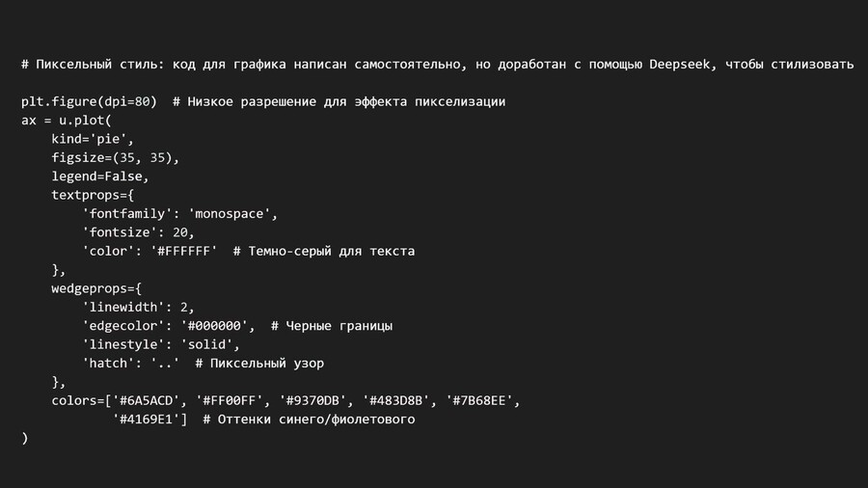
Task: Click the legend=False argument
Action: coord(100,176)
